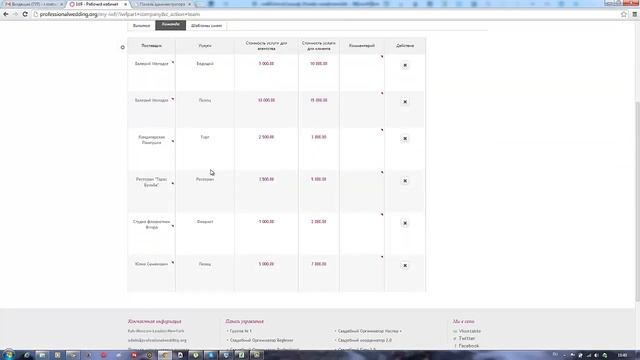
Task: Click the Действия column header
Action: click(x=405, y=46)
